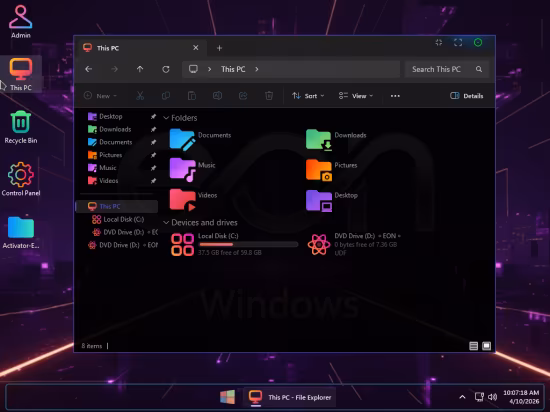Open the New dropdown menu
The image size is (550, 412).
[x=100, y=96]
